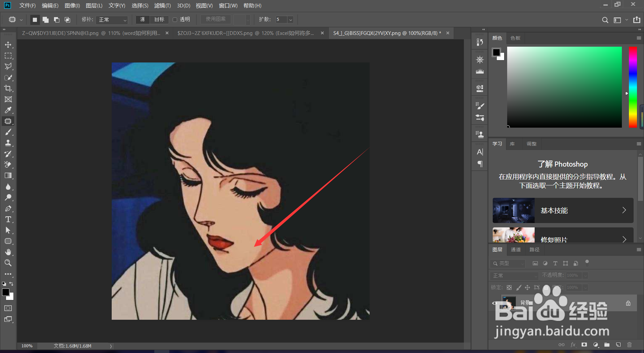The height and width of the screenshot is (353, 644).
Task: Select the Quick Selection tool
Action: pyautogui.click(x=8, y=78)
